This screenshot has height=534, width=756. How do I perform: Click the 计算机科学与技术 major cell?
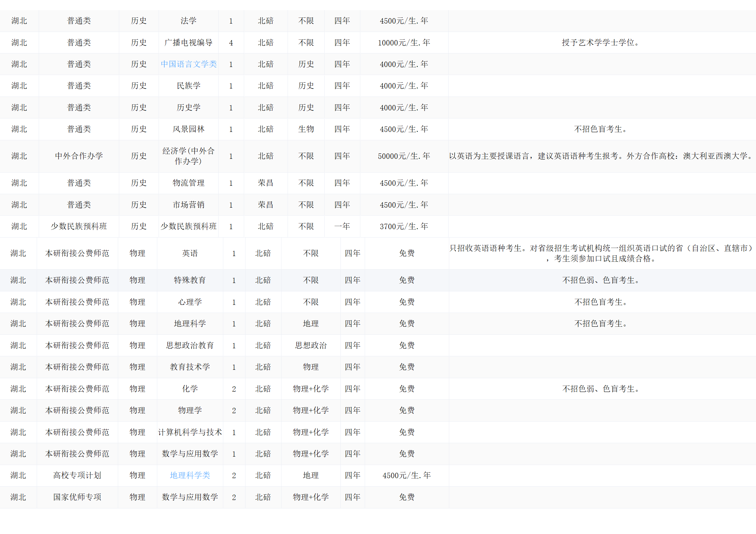pos(190,432)
